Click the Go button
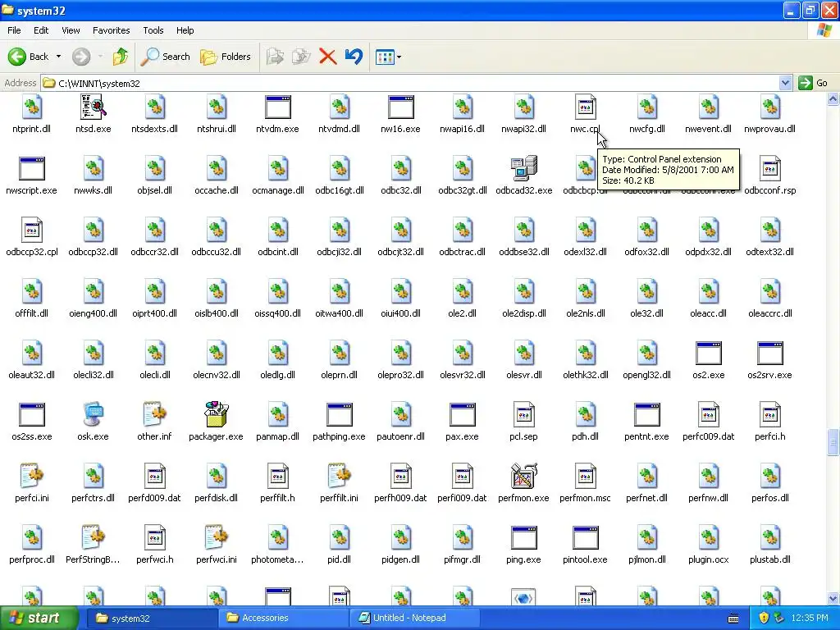840x630 pixels. coord(813,83)
